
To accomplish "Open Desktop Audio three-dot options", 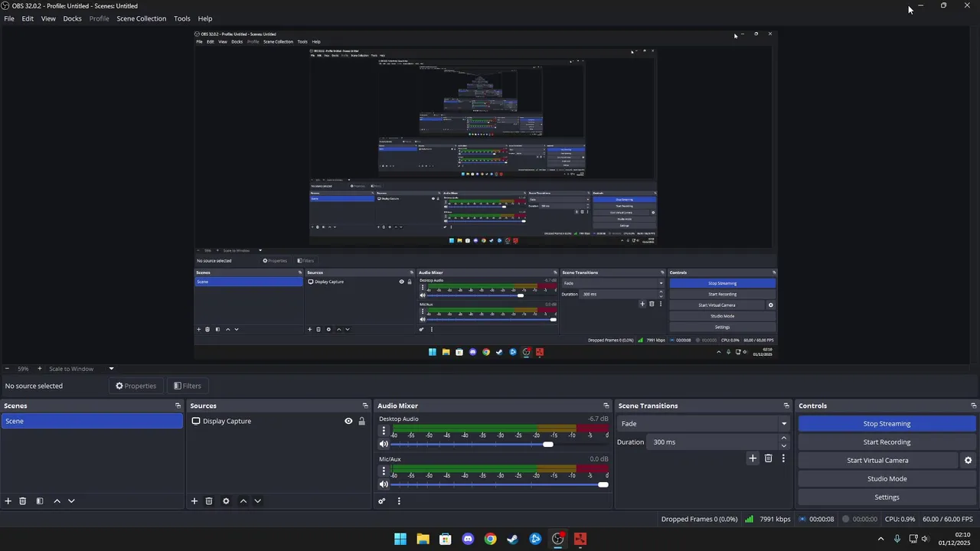I will (x=384, y=431).
